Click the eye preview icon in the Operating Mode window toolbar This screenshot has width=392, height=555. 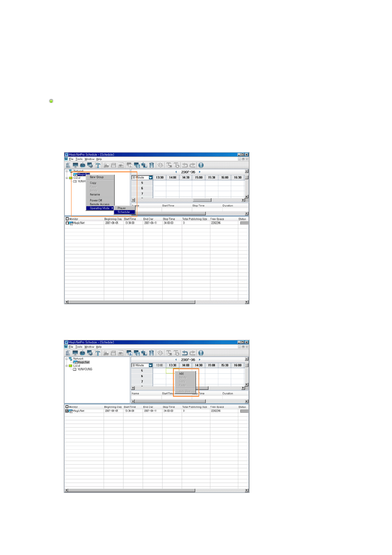121,165
